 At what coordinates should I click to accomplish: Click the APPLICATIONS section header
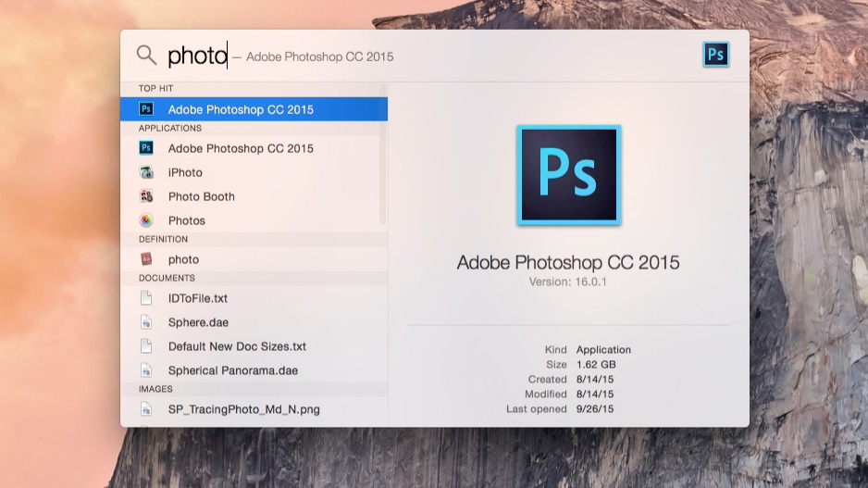tap(170, 128)
